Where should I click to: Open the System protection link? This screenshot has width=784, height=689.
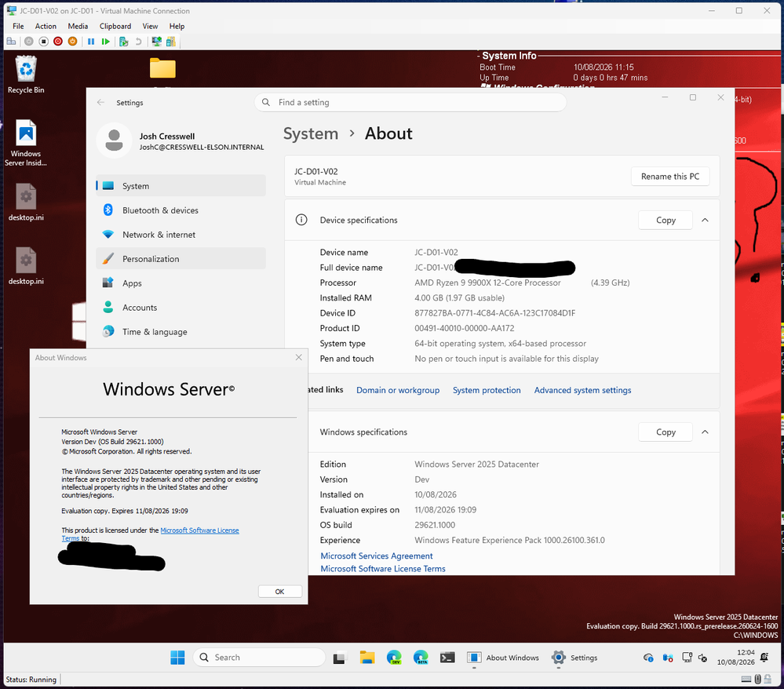487,390
